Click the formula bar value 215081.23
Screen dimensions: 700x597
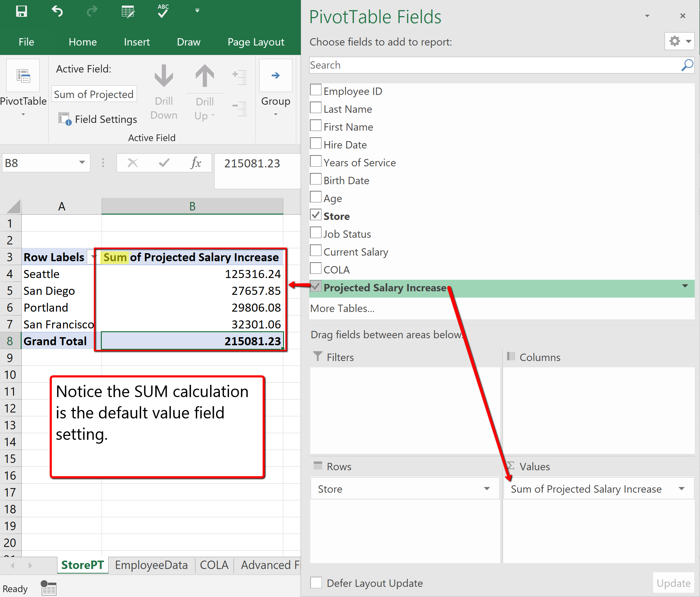click(x=252, y=163)
